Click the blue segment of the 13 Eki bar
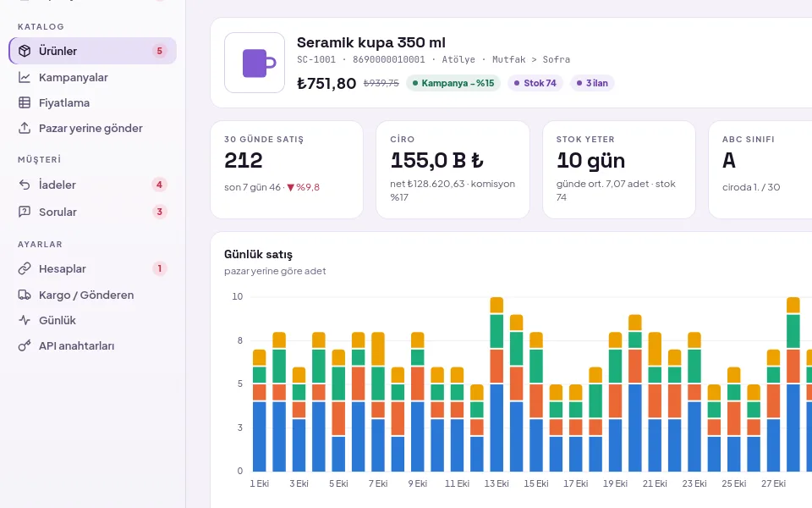The width and height of the screenshot is (812, 508). tap(497, 428)
